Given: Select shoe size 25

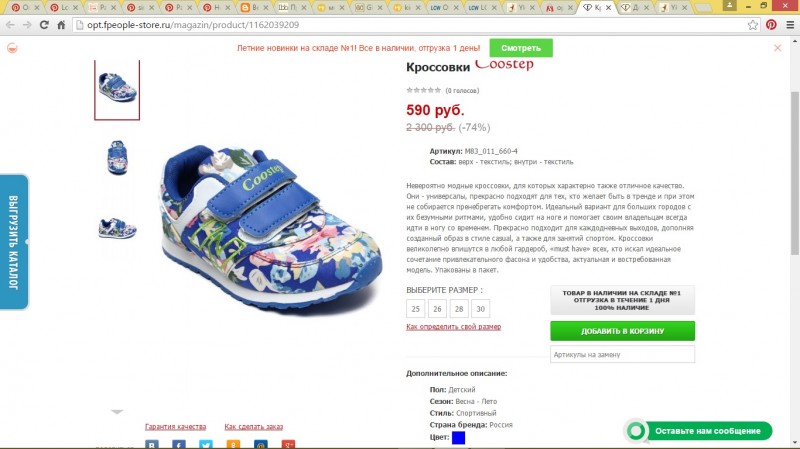Looking at the screenshot, I should point(415,309).
